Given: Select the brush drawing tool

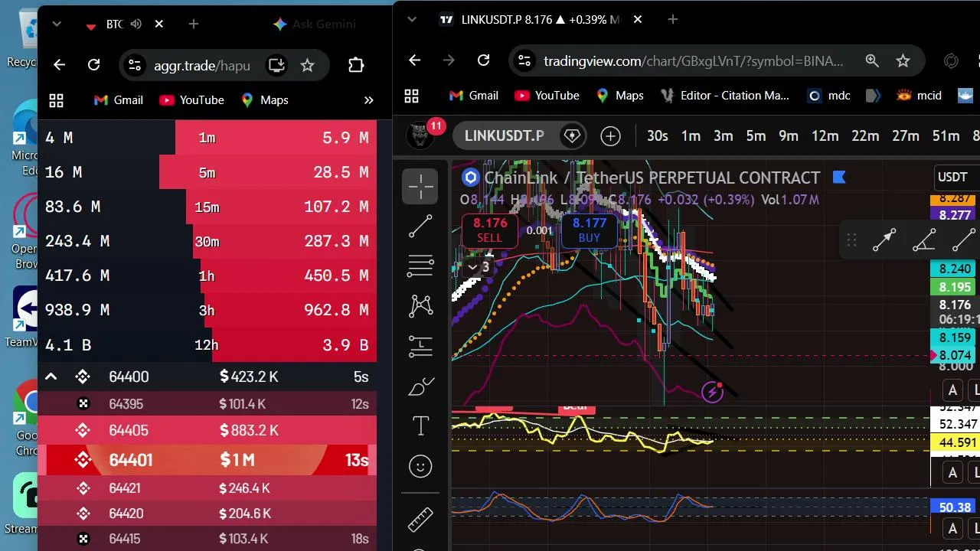Looking at the screenshot, I should [x=420, y=386].
